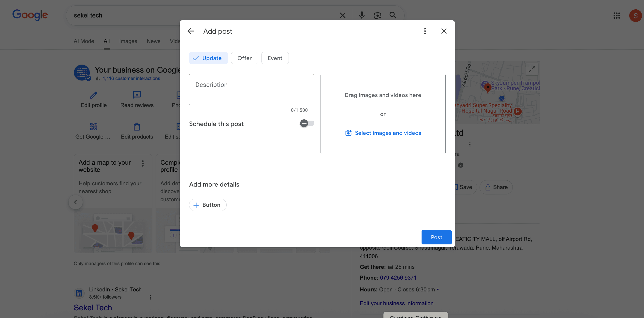Start voice search with the microphone icon
Screen dimensions: 644x318
[362, 16]
